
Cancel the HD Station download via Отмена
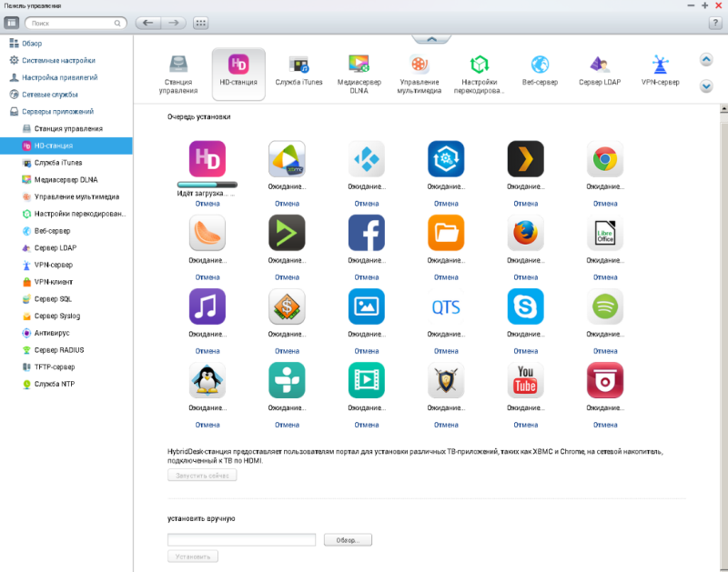coord(207,204)
